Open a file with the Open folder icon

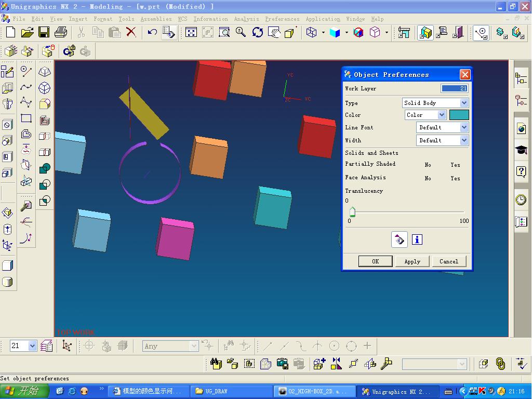(x=27, y=32)
